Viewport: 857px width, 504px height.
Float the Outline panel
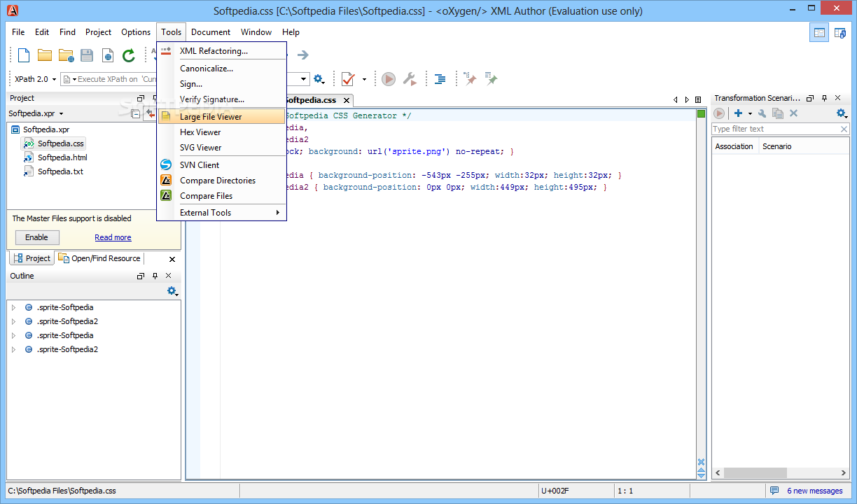[x=141, y=276]
